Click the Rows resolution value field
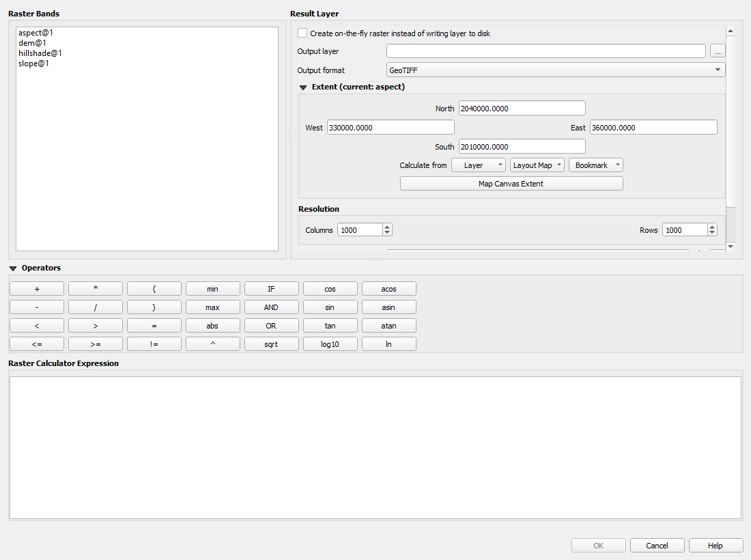Image resolution: width=751 pixels, height=560 pixels. coord(685,230)
